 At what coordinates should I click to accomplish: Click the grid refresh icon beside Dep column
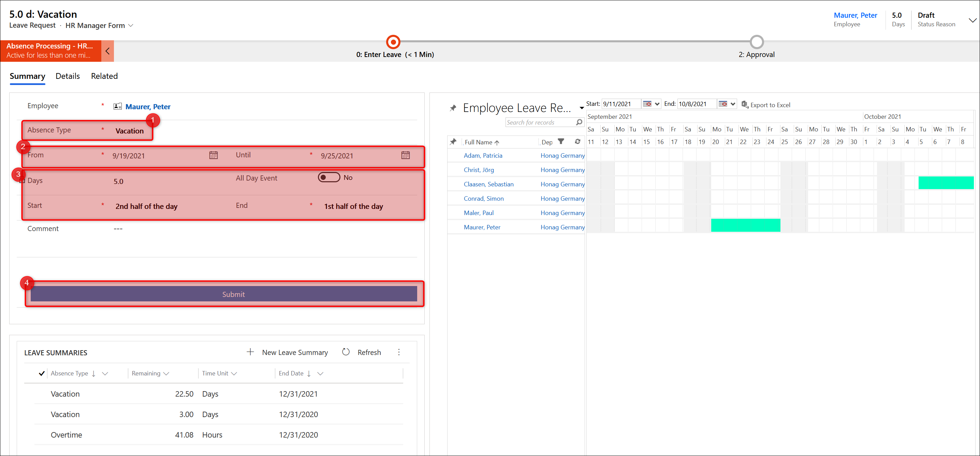[577, 142]
